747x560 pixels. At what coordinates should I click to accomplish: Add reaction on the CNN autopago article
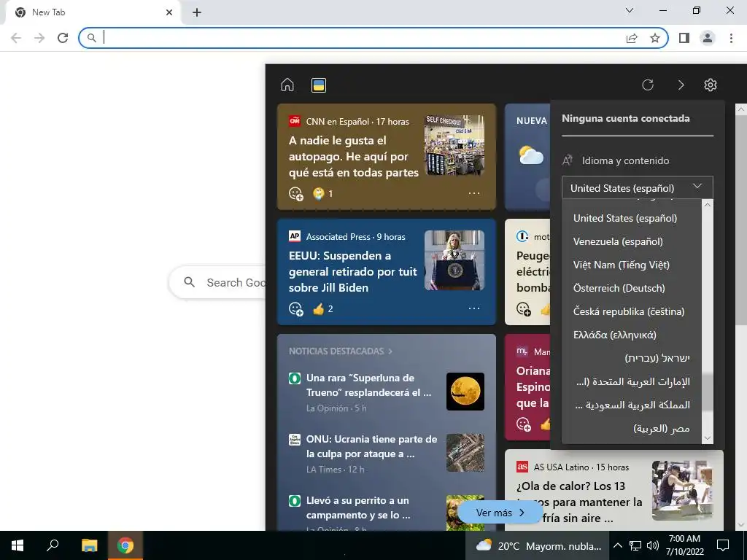point(296,194)
